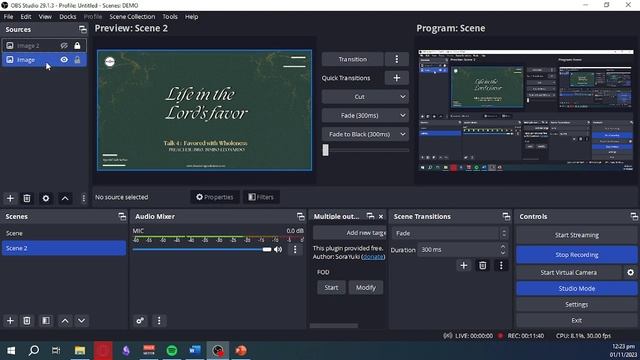This screenshot has height=360, width=640.
Task: Open the Edit menu
Action: (x=26, y=17)
